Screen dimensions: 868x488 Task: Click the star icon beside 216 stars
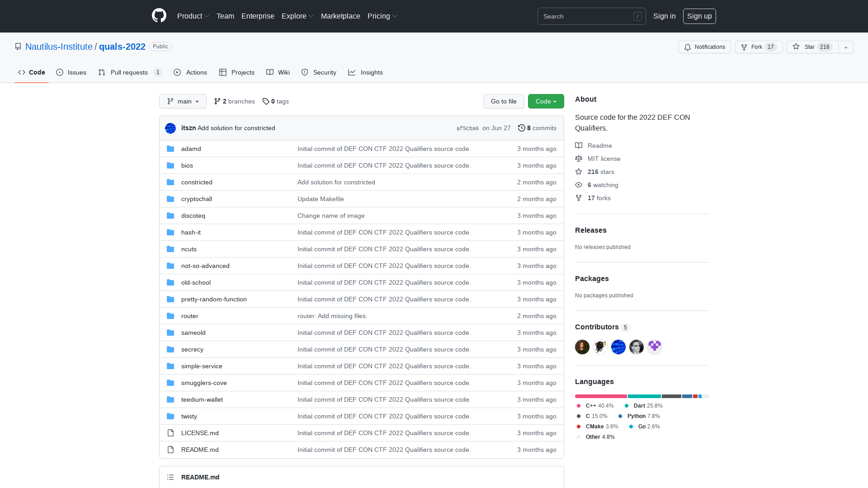coord(579,172)
